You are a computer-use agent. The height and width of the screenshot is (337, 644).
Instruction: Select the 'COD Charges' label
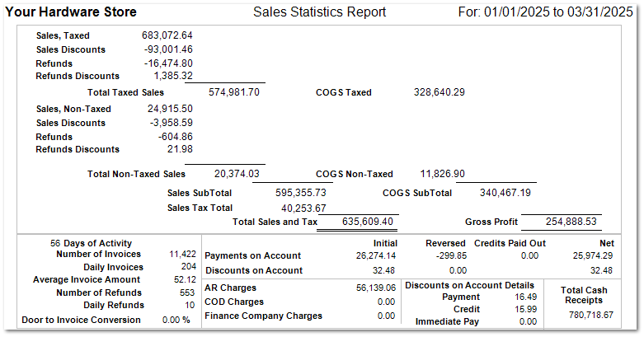point(234,302)
